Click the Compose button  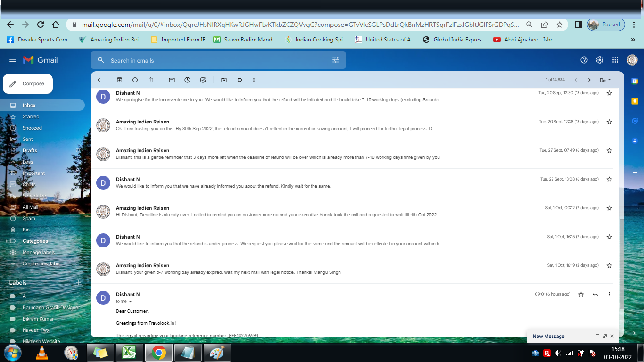(28, 84)
